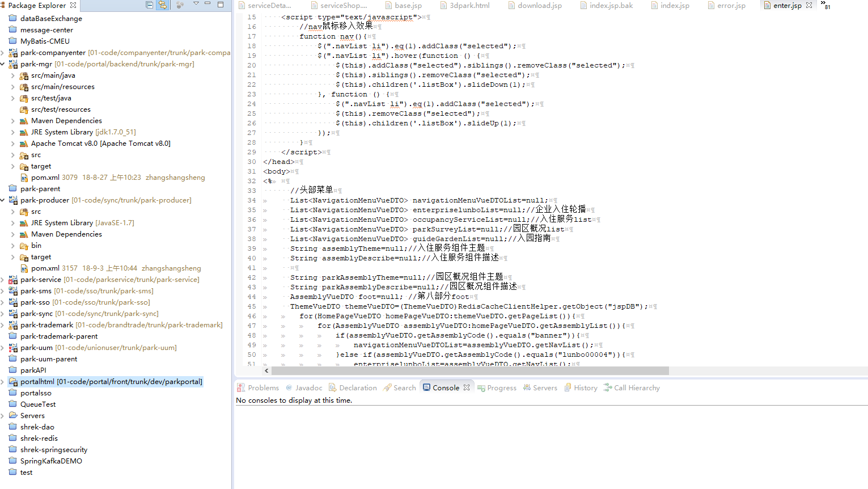This screenshot has height=489, width=868.
Task: Click the SpringKafkaDEMO project icon
Action: [13, 461]
